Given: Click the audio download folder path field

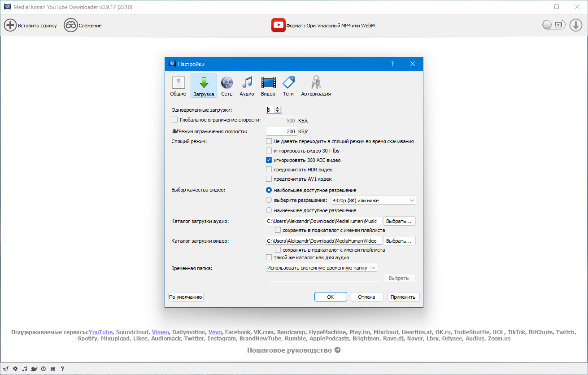Looking at the screenshot, I should tap(324, 221).
